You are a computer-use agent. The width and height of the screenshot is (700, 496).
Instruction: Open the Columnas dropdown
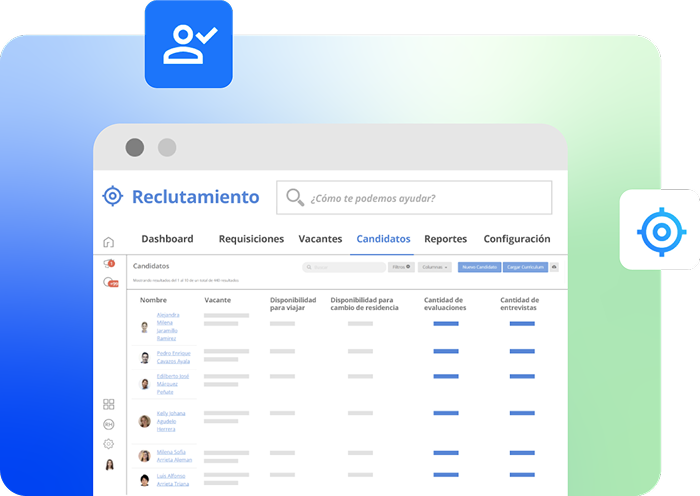tap(435, 267)
